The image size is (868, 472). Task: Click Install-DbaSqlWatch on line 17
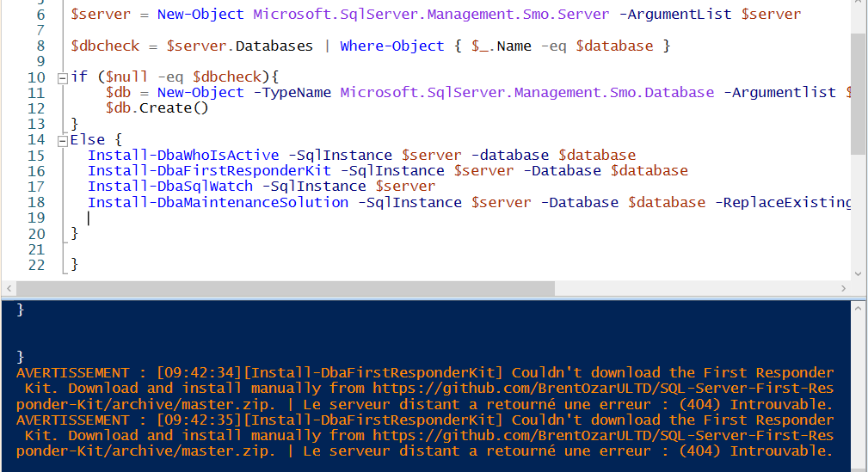(170, 187)
